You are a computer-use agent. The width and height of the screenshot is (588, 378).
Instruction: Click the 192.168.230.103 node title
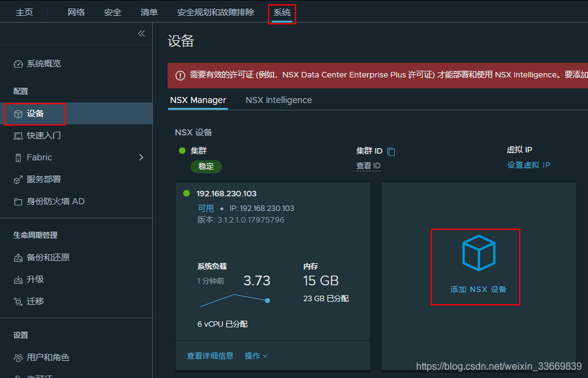point(227,194)
